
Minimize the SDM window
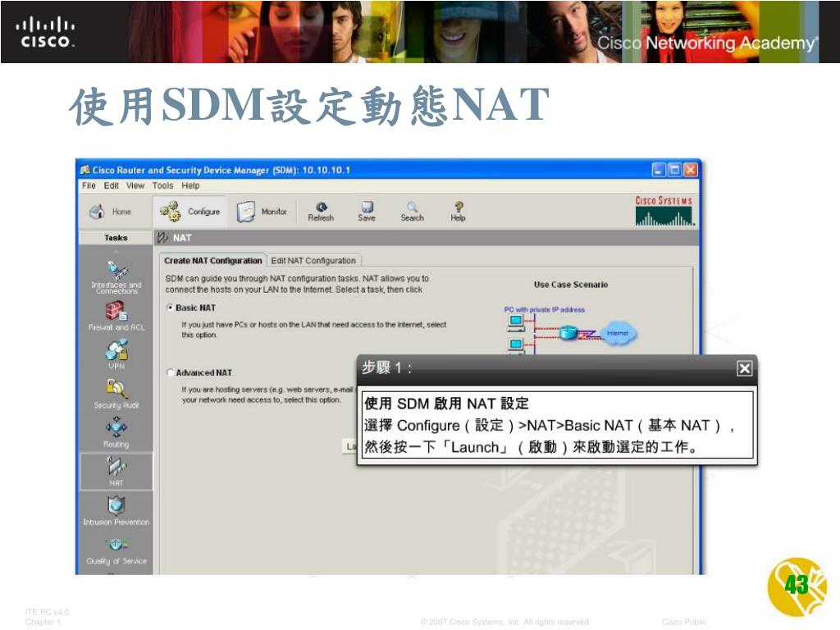point(659,171)
